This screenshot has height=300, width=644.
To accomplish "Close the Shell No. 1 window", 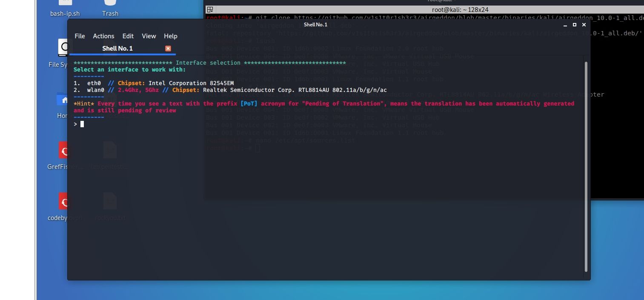I will 584,25.
